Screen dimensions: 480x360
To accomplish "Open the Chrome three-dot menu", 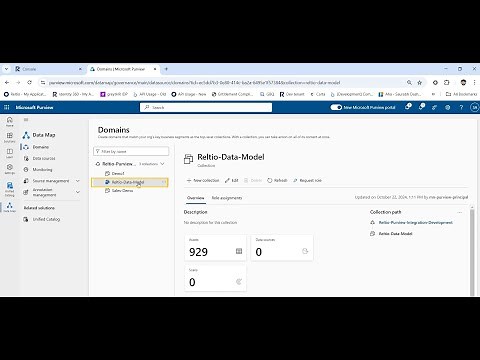I will coord(474,82).
